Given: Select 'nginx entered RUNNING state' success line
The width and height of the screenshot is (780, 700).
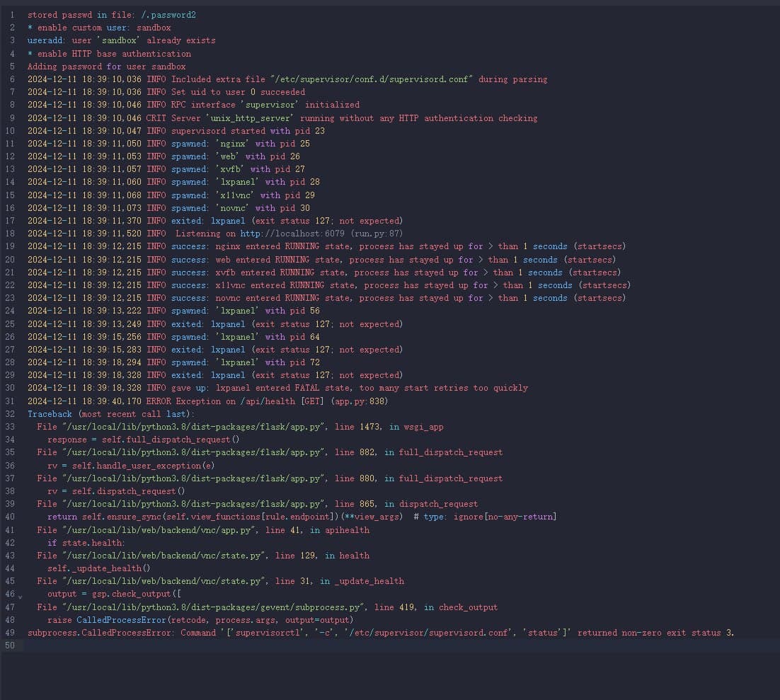Looking at the screenshot, I should coord(326,247).
